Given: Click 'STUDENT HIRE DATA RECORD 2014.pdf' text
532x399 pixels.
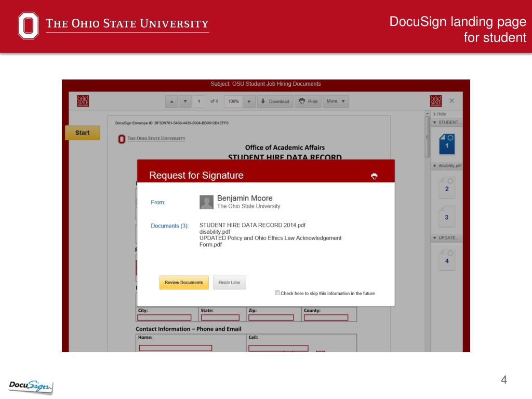Looking at the screenshot, I should point(252,225).
